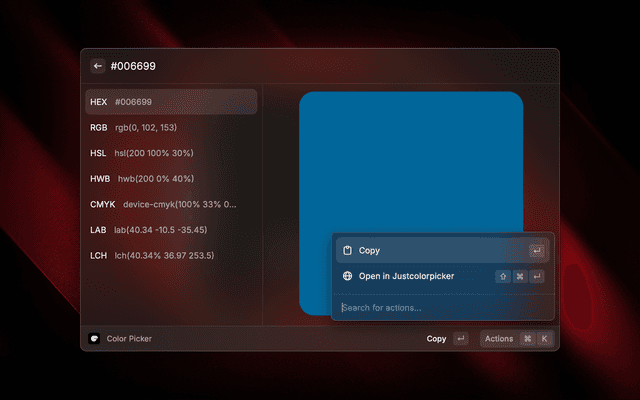Screen dimensions: 640x400
Task: Select the HWB color format row
Action: pos(171,179)
